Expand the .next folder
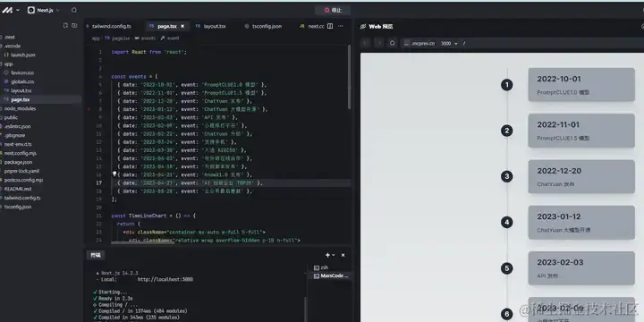 pyautogui.click(x=10, y=37)
